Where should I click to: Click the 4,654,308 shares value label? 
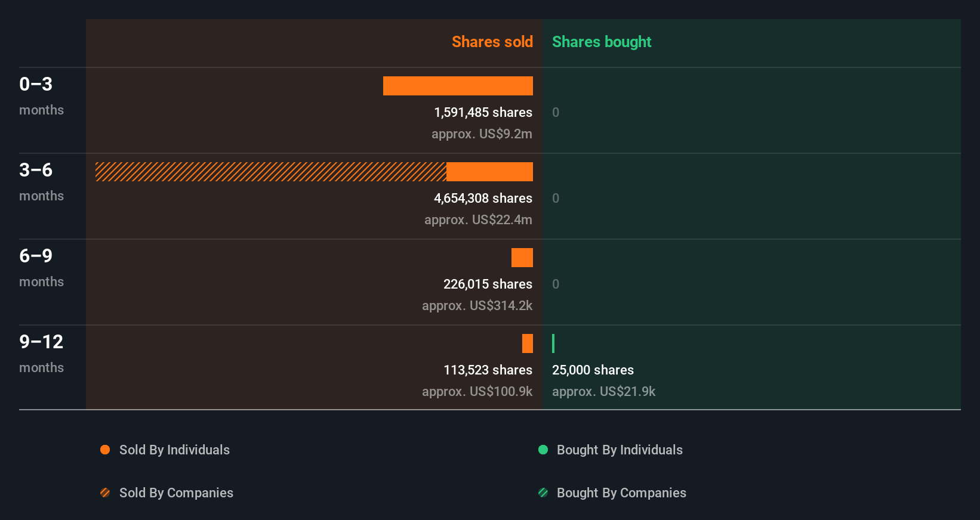pos(483,198)
